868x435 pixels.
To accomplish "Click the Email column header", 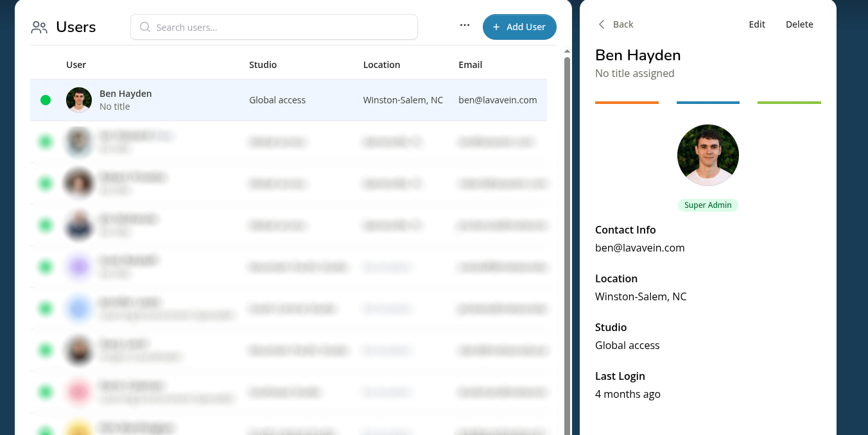I will pyautogui.click(x=471, y=65).
